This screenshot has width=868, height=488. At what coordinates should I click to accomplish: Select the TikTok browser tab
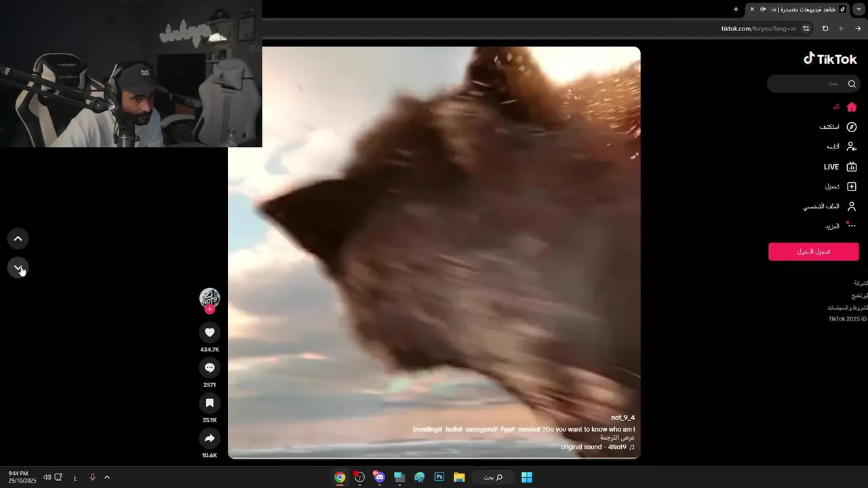click(799, 9)
